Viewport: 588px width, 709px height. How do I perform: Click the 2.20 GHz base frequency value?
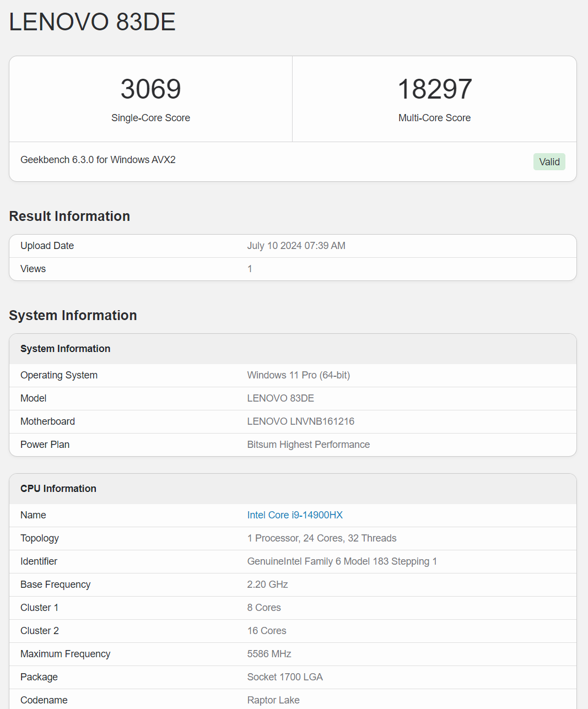coord(267,584)
